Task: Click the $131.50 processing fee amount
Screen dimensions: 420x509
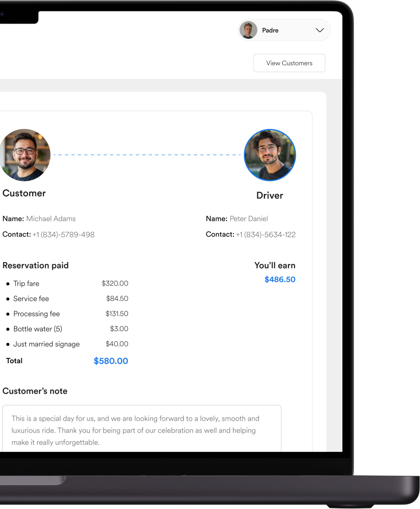Action: click(117, 313)
